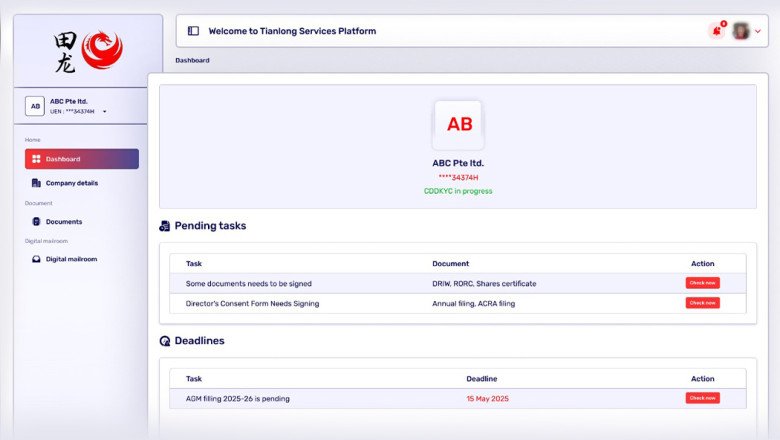This screenshot has height=440, width=780.
Task: Toggle the sidebar panel icon in header
Action: click(x=193, y=31)
